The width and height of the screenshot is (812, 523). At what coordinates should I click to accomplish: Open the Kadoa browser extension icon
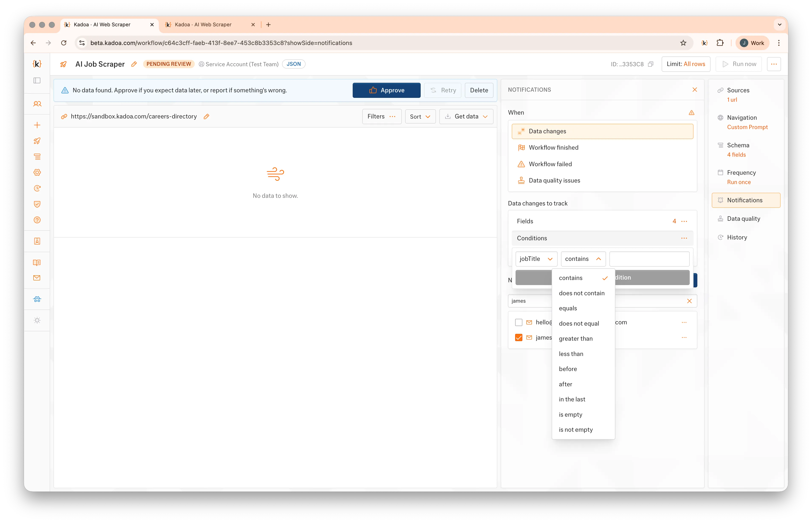(705, 43)
